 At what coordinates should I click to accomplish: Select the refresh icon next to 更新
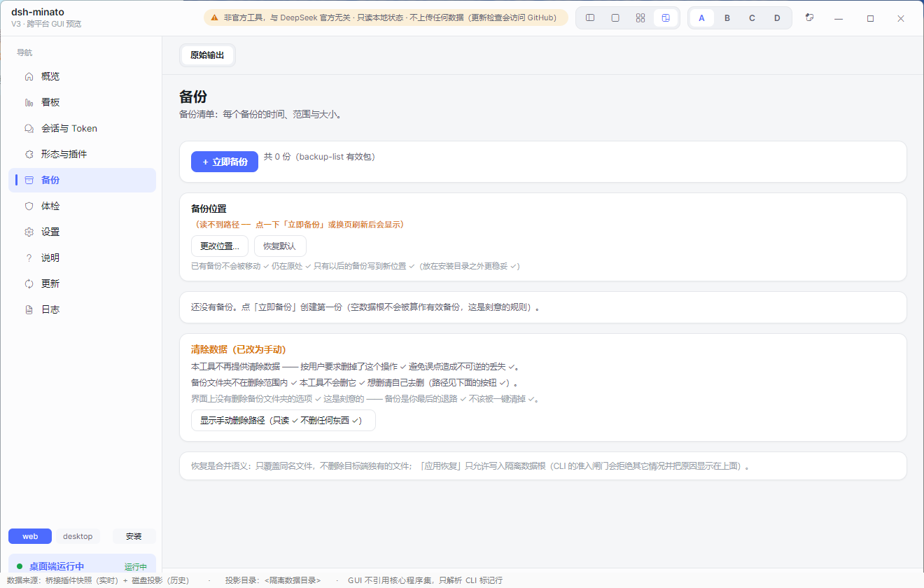(29, 283)
